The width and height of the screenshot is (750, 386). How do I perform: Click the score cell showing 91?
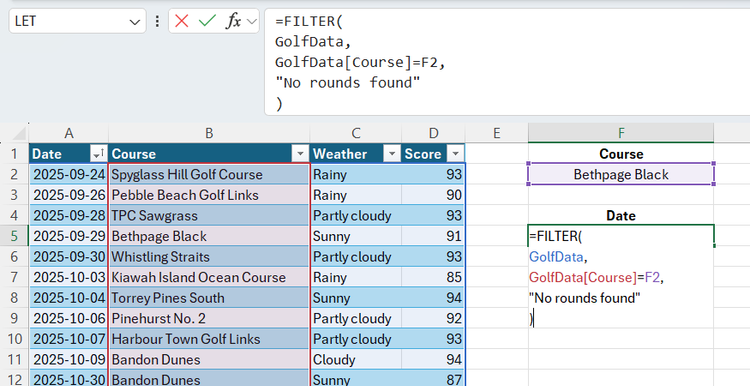[x=433, y=236]
